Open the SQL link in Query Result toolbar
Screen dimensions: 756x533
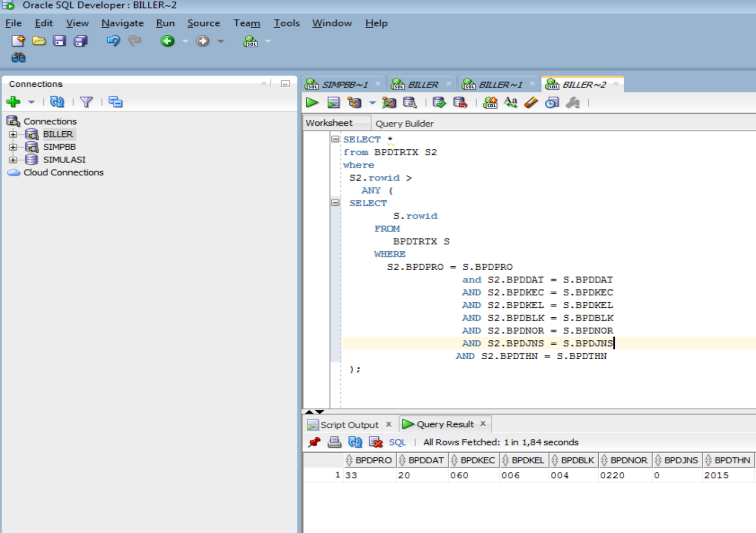click(x=397, y=442)
